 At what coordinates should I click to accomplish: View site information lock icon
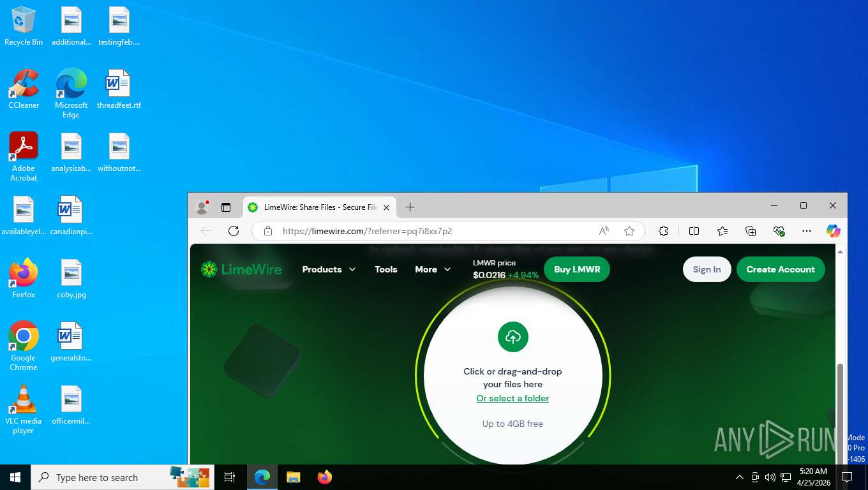click(x=268, y=231)
